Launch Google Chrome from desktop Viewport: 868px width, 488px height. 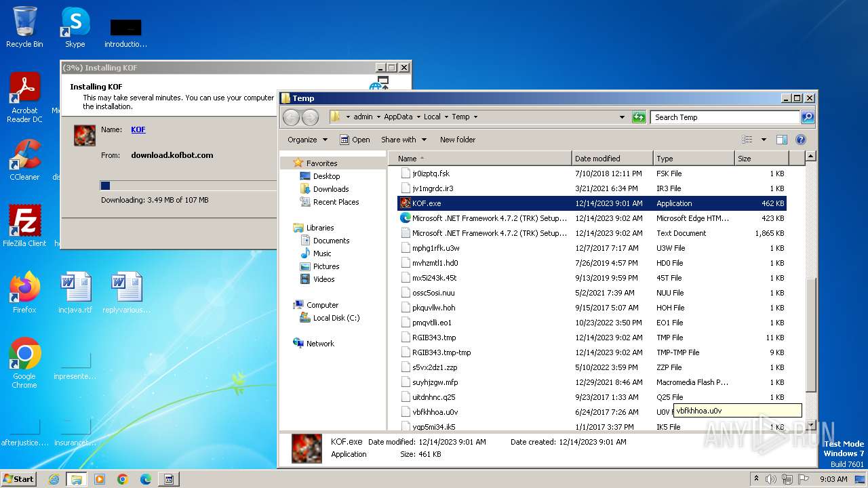24,363
